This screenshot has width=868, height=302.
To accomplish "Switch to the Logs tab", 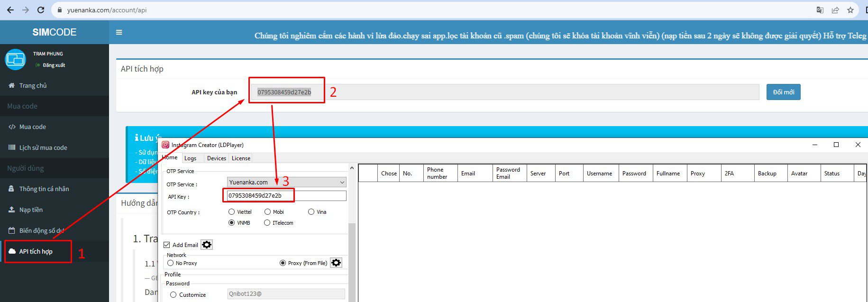I will click(x=190, y=158).
